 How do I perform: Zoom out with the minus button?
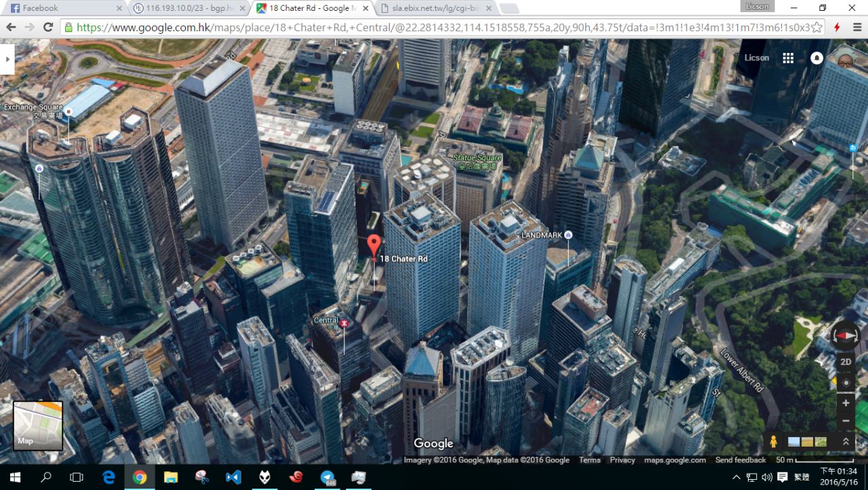[846, 421]
